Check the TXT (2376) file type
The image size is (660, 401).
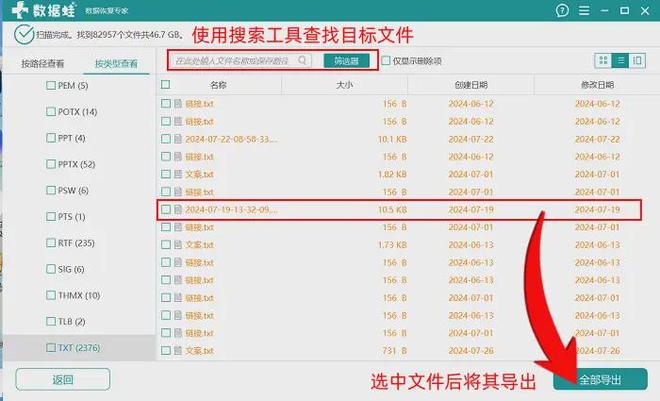[51, 348]
